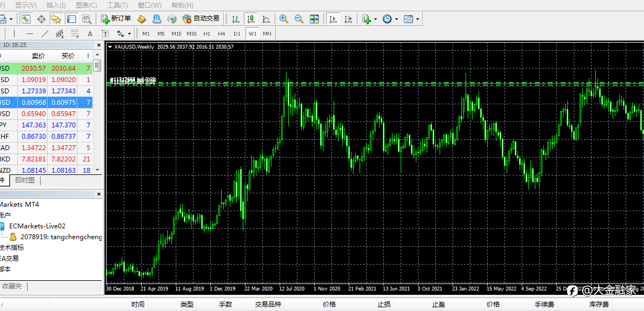Open periods clock dropdown arrow
This screenshot has height=311, width=644.
[x=396, y=19]
